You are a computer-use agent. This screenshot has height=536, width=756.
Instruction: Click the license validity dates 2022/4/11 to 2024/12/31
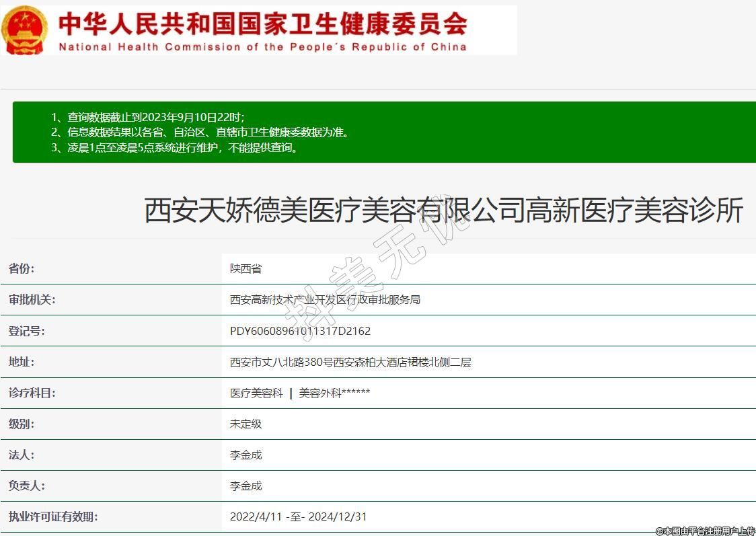tap(298, 516)
